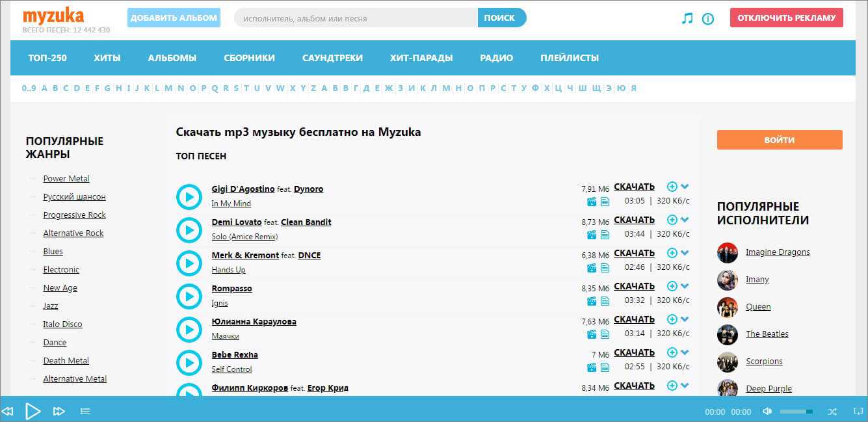Open the Queen artist thumbnail

point(728,307)
